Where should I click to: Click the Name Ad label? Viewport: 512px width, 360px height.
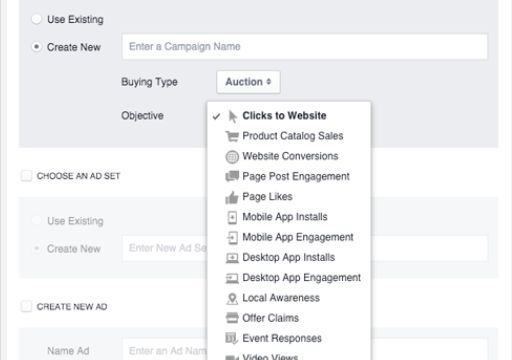pyautogui.click(x=68, y=351)
